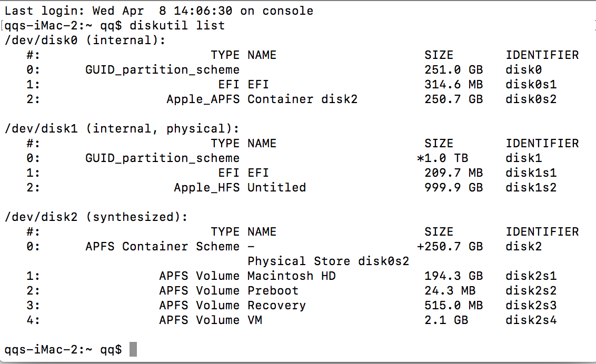Click the "/dev/disk1 (internal, physical):" header
Image resolution: width=596 pixels, height=364 pixels.
click(x=122, y=128)
